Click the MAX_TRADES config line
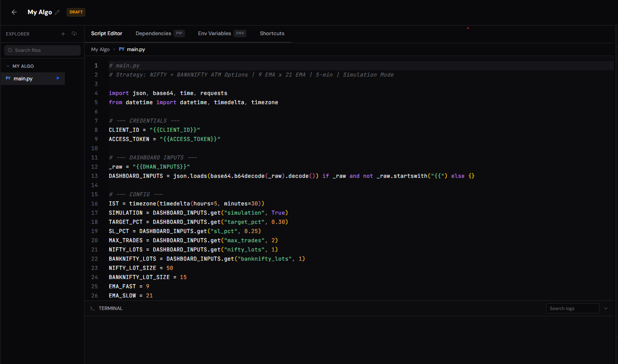This screenshot has height=364, width=618. (193, 241)
